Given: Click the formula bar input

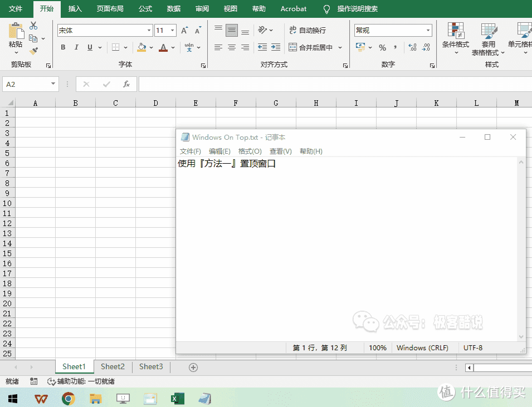Looking at the screenshot, I should pos(335,84).
